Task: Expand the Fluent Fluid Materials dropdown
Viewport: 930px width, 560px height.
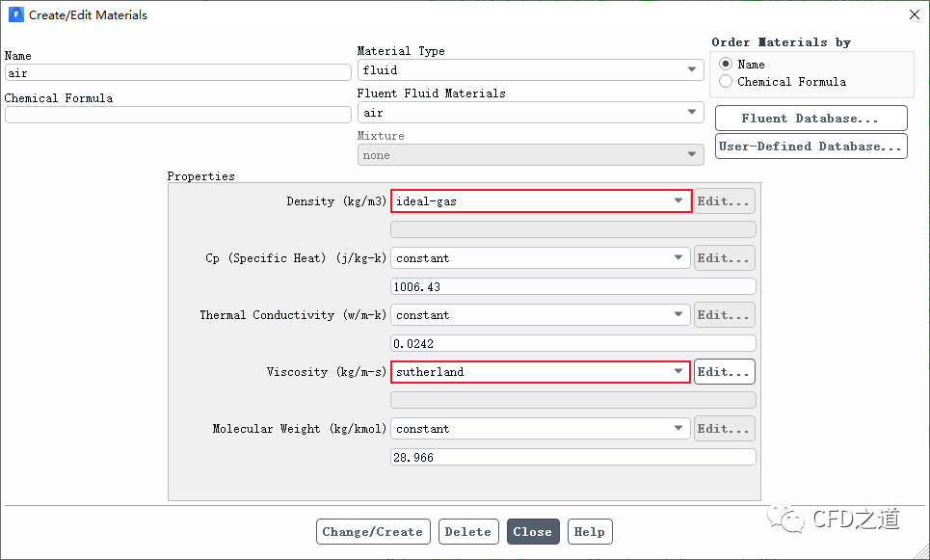Action: [x=530, y=113]
